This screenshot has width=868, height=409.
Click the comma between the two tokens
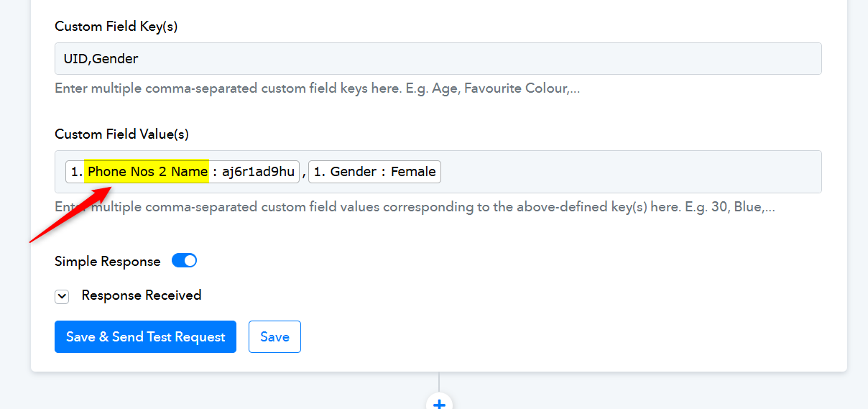304,173
